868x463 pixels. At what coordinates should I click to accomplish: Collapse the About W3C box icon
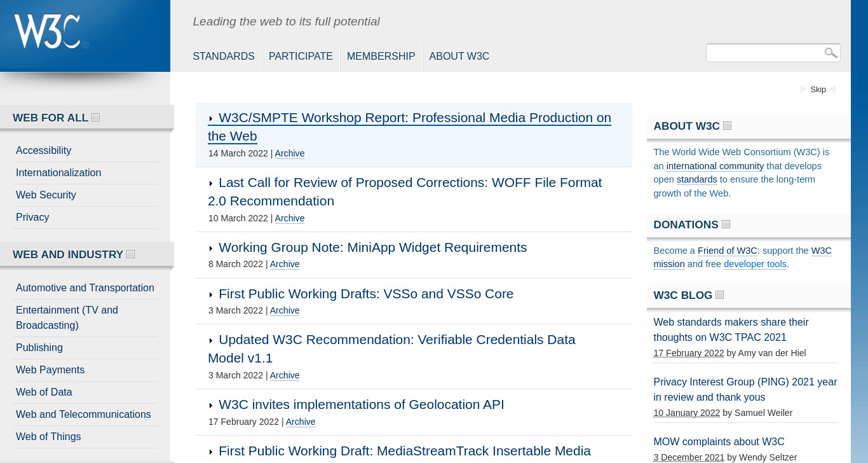click(727, 125)
